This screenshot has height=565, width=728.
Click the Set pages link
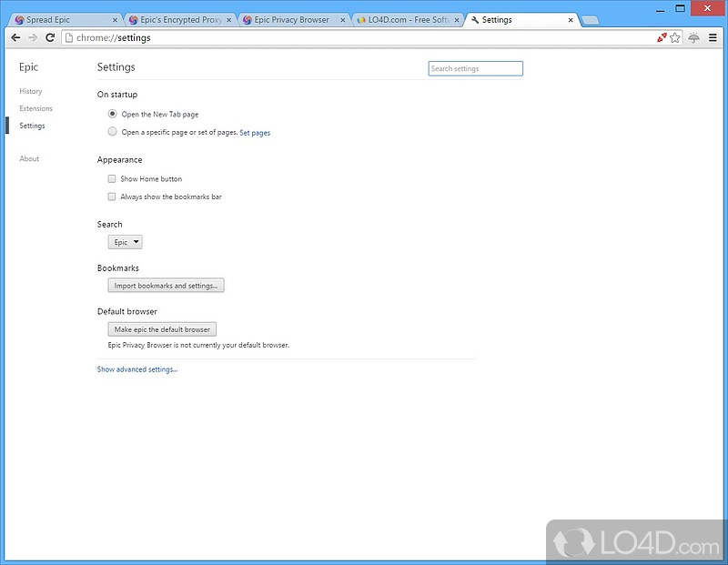[x=255, y=132]
